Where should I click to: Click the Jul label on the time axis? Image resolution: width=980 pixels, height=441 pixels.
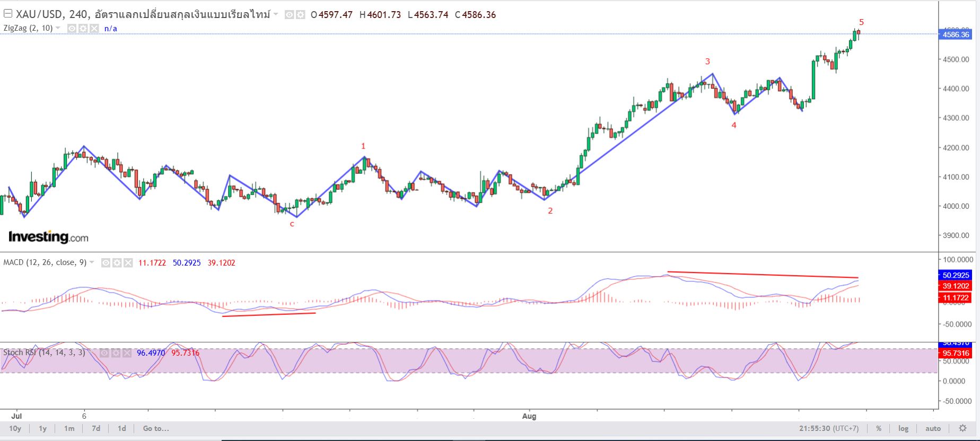point(16,416)
